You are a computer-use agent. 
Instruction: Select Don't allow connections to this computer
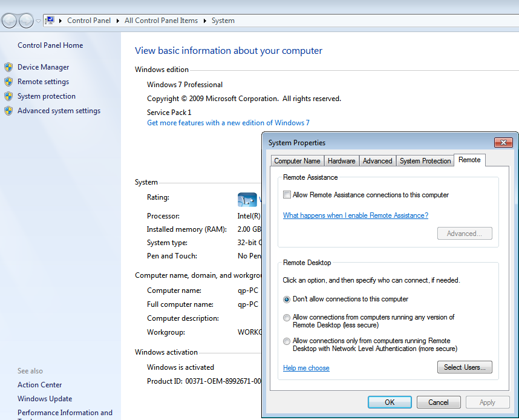pos(287,300)
